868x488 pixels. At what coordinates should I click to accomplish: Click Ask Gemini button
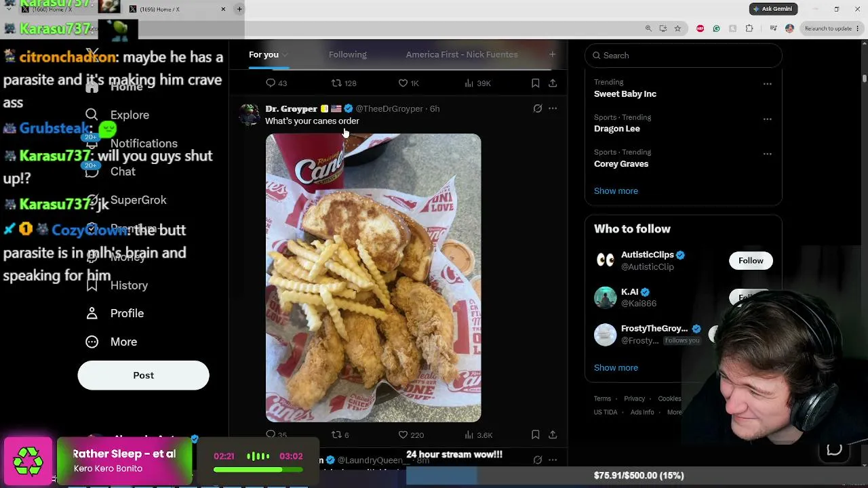773,9
